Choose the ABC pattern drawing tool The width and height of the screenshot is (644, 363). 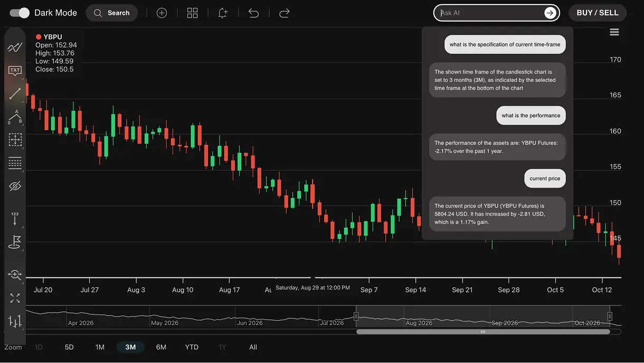point(15,117)
